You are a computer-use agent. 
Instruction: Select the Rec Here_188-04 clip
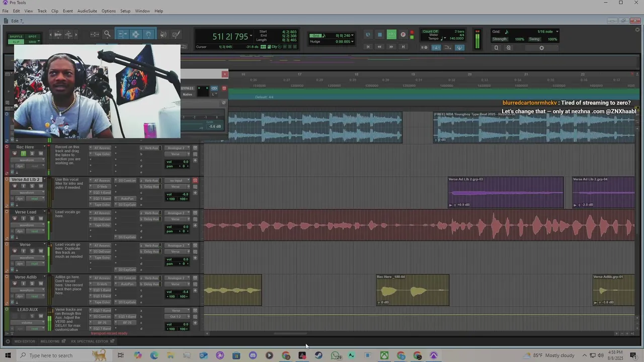(x=413, y=290)
